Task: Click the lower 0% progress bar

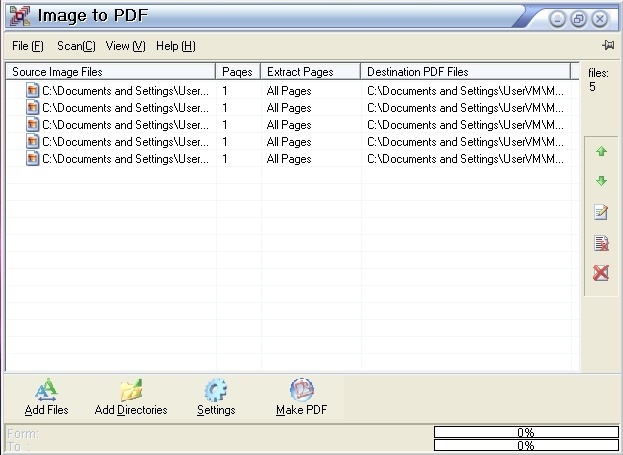Action: [526, 445]
